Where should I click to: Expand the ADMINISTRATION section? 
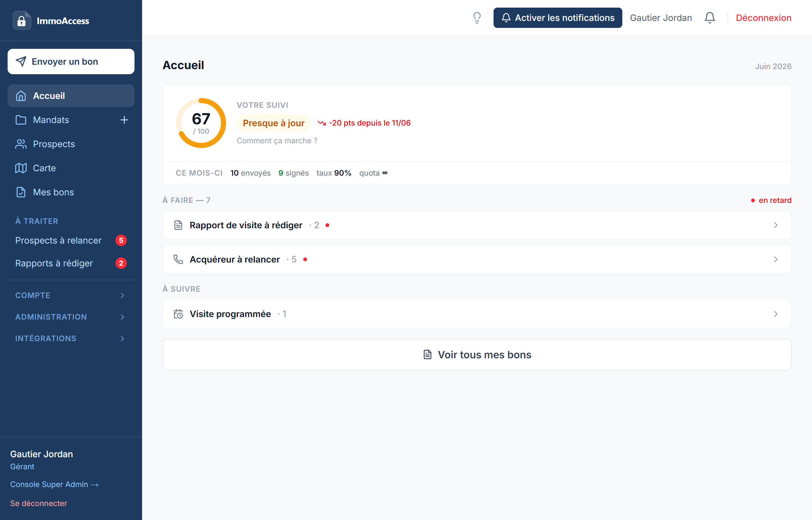[71, 317]
